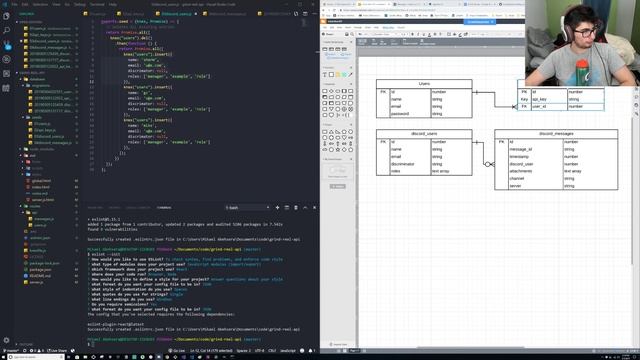Viewport: 640px width, 360px height.
Task: Click the master branch indicator
Action: pyautogui.click(x=11, y=351)
